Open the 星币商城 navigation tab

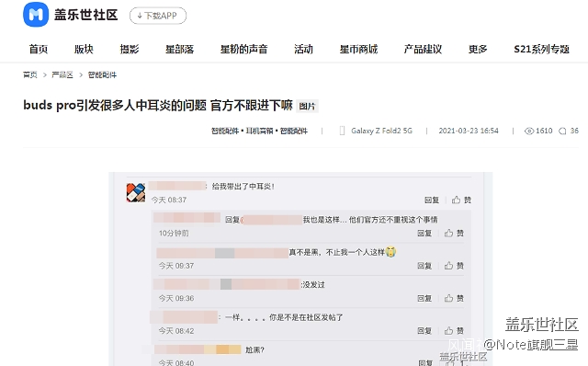coord(358,49)
